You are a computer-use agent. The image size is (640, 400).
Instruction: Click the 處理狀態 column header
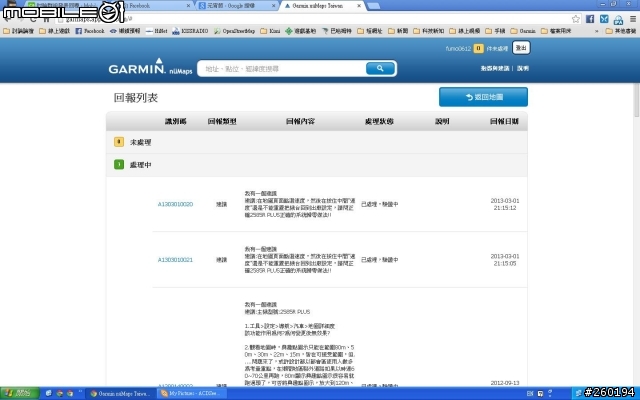click(x=379, y=121)
